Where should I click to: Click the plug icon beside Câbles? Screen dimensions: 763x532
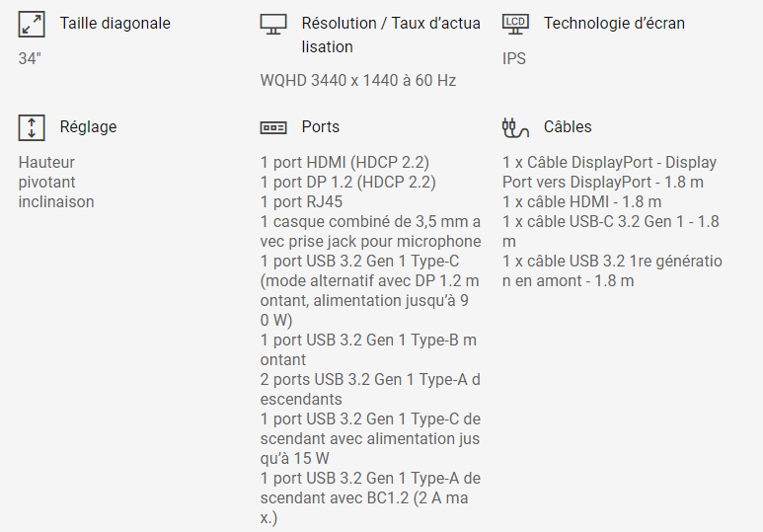(x=515, y=126)
